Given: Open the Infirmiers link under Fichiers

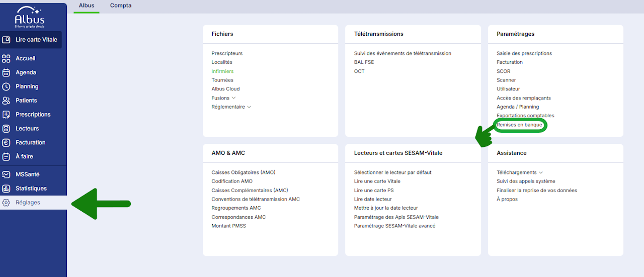Looking at the screenshot, I should pos(222,71).
